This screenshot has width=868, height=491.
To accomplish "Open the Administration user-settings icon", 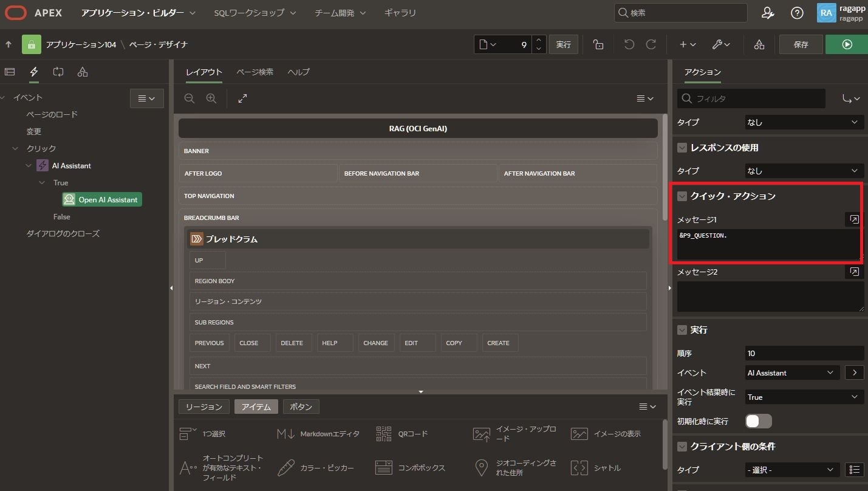I will click(x=768, y=13).
